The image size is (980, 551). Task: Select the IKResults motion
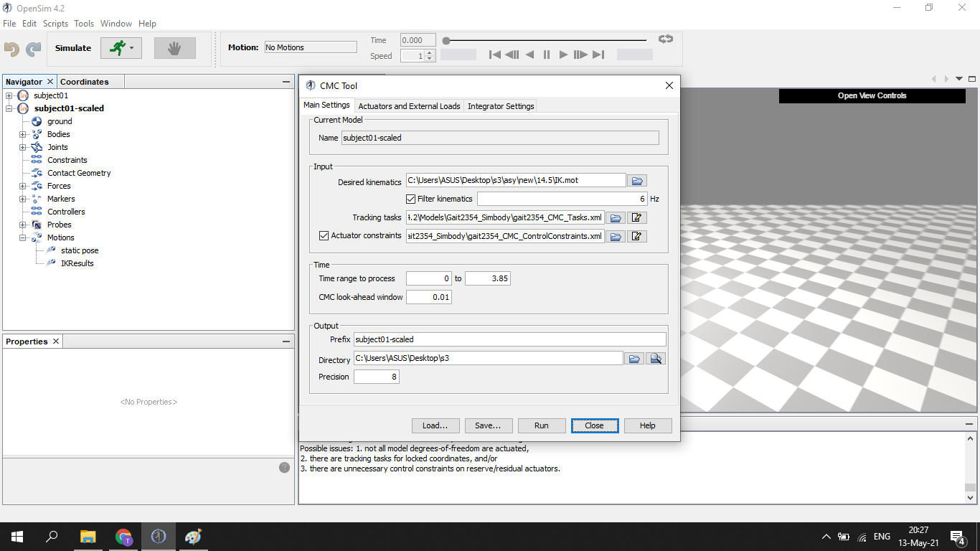77,263
